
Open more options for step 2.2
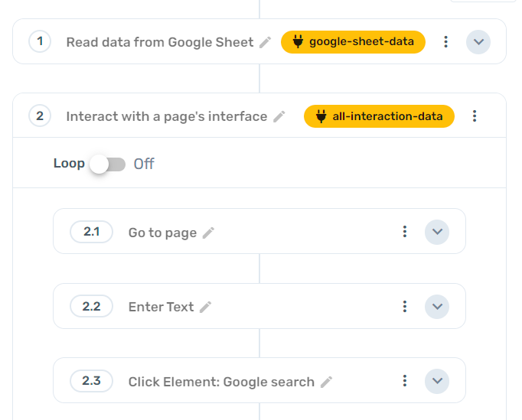[405, 307]
